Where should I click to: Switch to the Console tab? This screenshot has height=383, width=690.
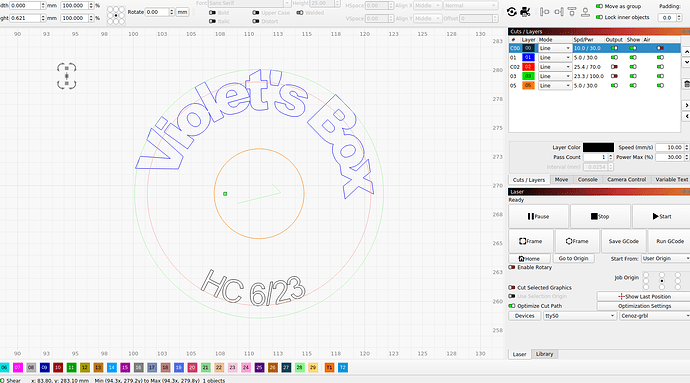(x=587, y=180)
